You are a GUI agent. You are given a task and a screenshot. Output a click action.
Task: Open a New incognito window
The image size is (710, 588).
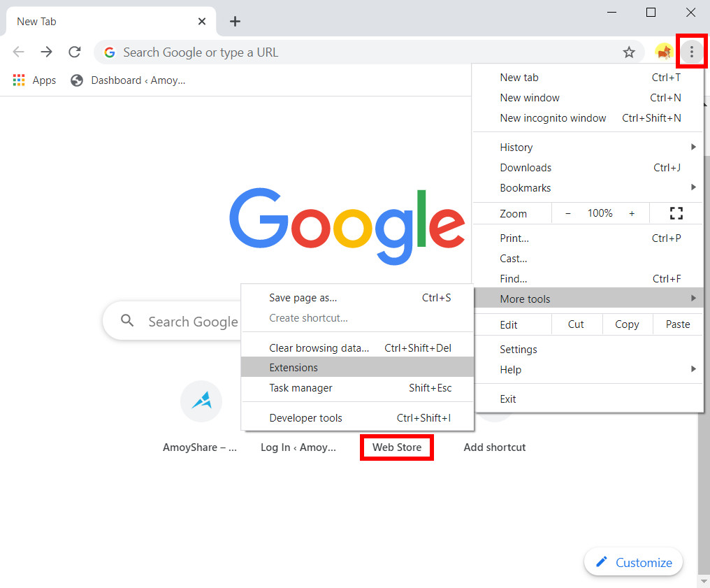[x=588, y=118]
